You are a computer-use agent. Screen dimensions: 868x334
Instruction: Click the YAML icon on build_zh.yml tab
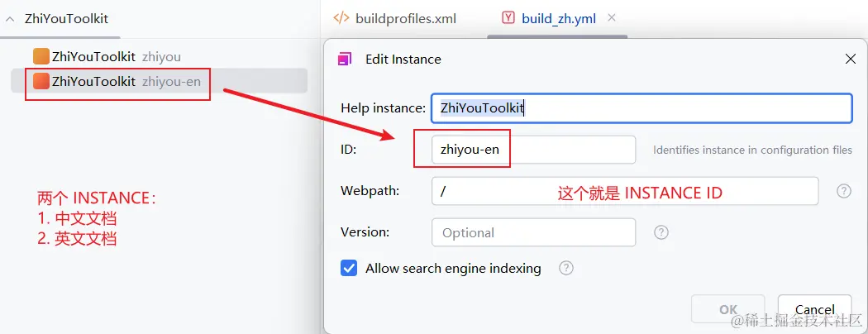[x=508, y=17]
